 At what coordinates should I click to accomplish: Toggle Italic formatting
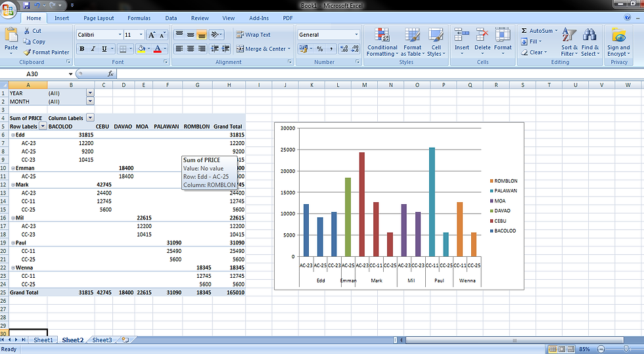(93, 49)
